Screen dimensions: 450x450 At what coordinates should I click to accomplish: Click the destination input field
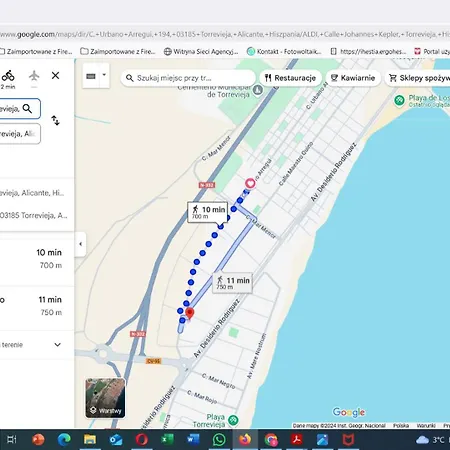point(20,134)
